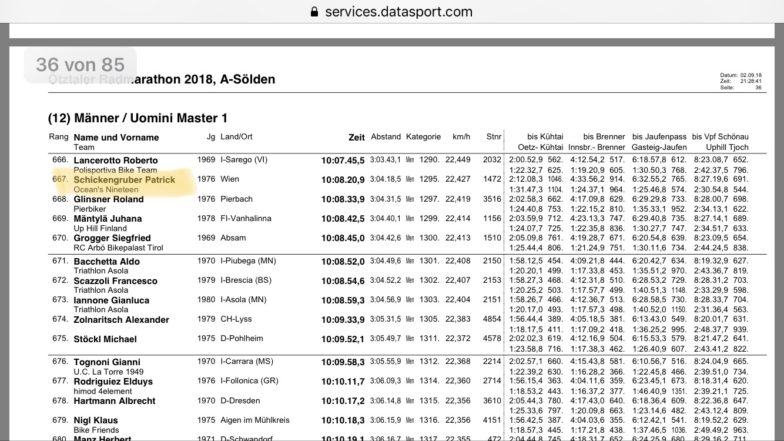Select name 'Hartmann Albrecht'

pos(114,401)
